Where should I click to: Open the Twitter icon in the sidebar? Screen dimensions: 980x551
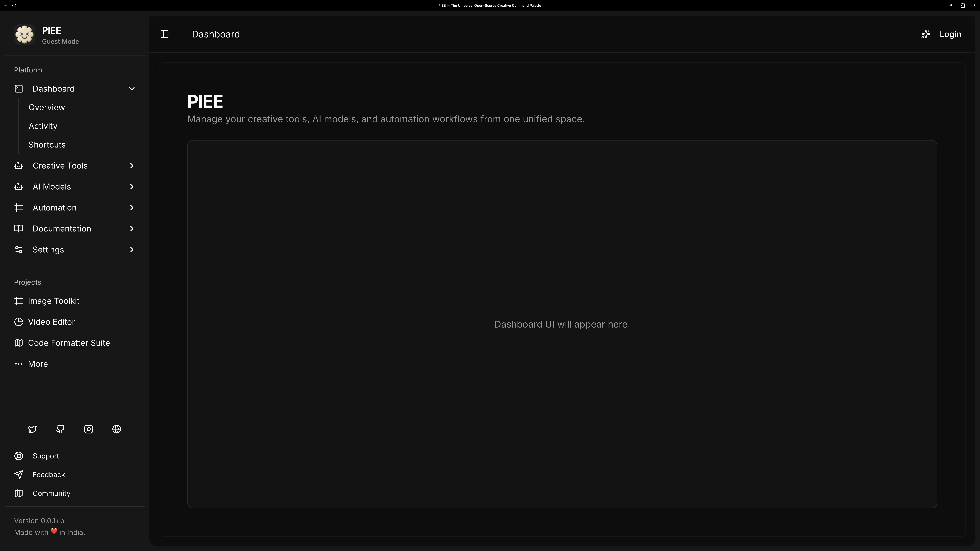point(32,429)
